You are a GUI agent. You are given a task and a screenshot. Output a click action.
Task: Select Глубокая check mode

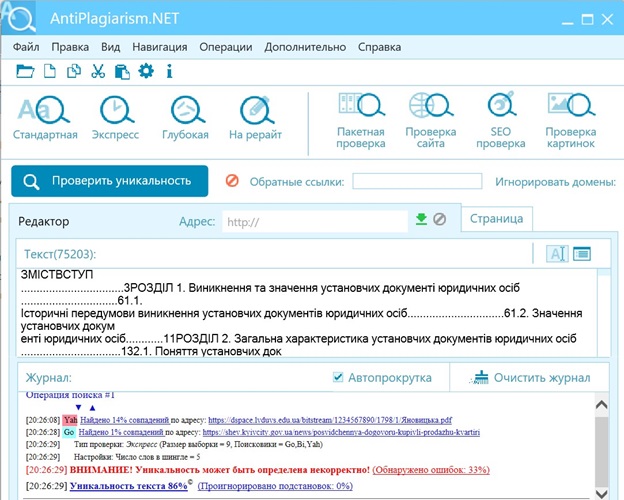point(185,117)
